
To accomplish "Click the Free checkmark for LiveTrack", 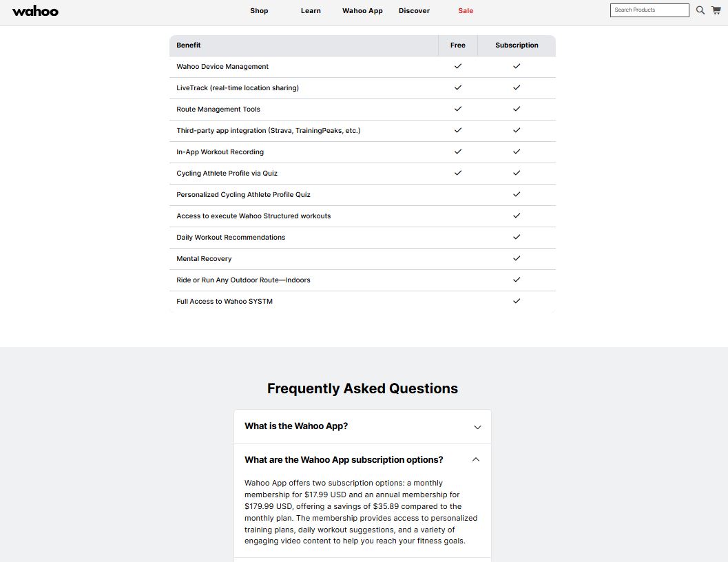I will pyautogui.click(x=457, y=87).
